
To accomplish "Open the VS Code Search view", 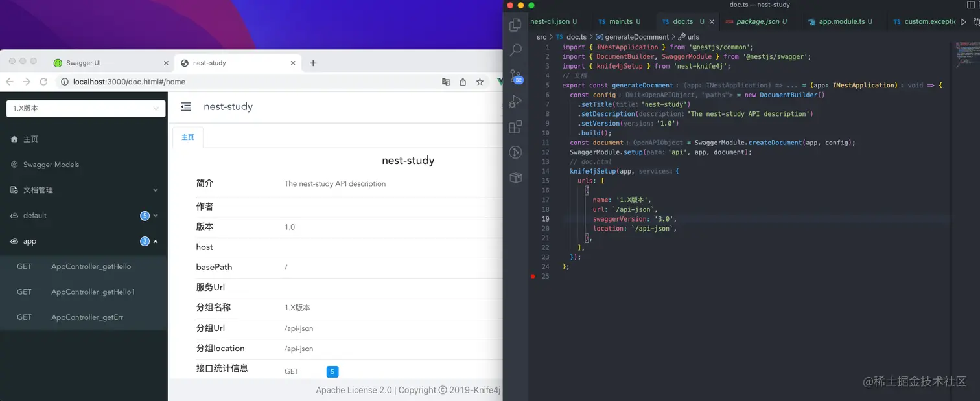I will [515, 50].
